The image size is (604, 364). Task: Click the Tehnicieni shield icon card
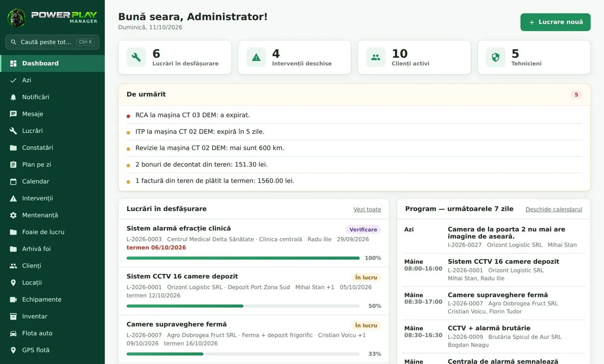click(x=495, y=57)
